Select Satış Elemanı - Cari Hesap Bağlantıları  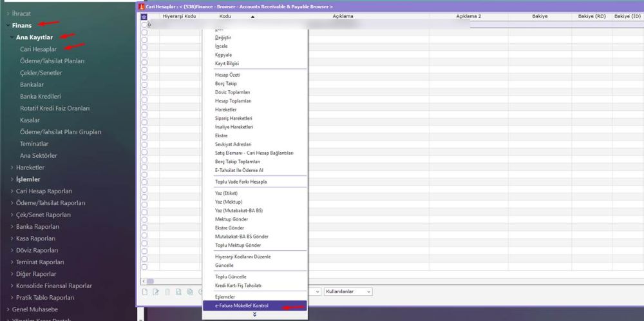pos(254,153)
